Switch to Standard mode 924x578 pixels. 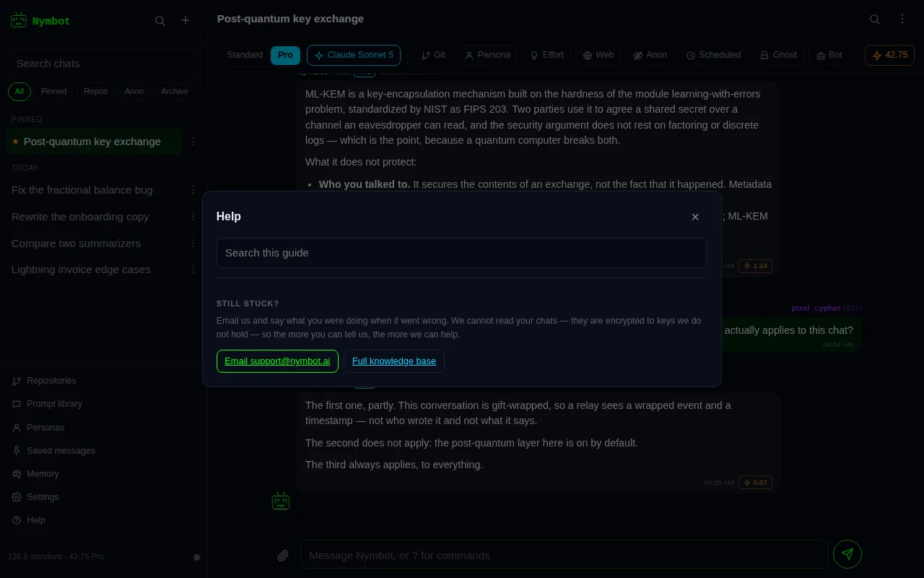click(245, 55)
